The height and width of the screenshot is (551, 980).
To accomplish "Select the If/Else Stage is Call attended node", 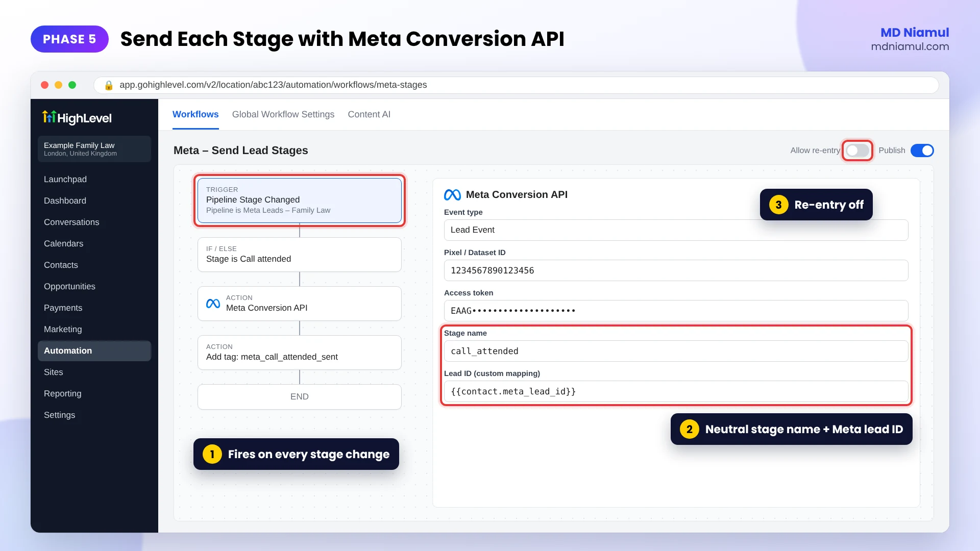I will coord(300,255).
